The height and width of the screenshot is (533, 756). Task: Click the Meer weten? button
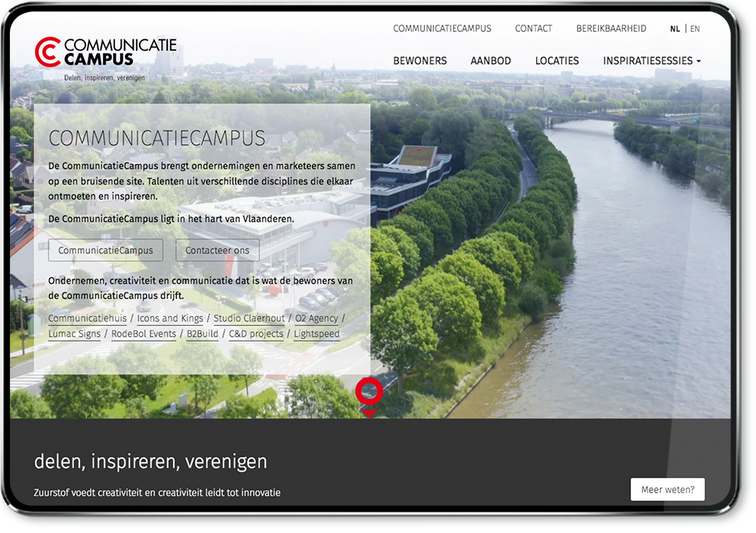(x=668, y=490)
